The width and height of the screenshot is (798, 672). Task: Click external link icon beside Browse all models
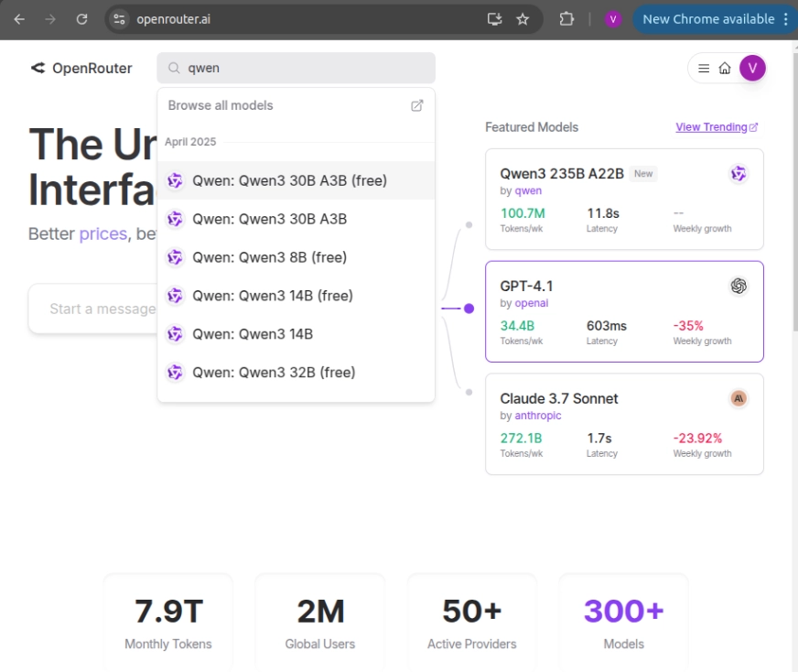(416, 105)
